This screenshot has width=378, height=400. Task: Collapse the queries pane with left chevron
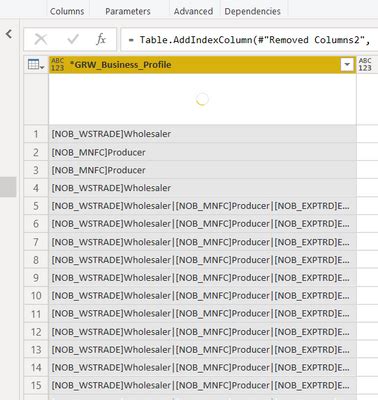click(x=9, y=34)
